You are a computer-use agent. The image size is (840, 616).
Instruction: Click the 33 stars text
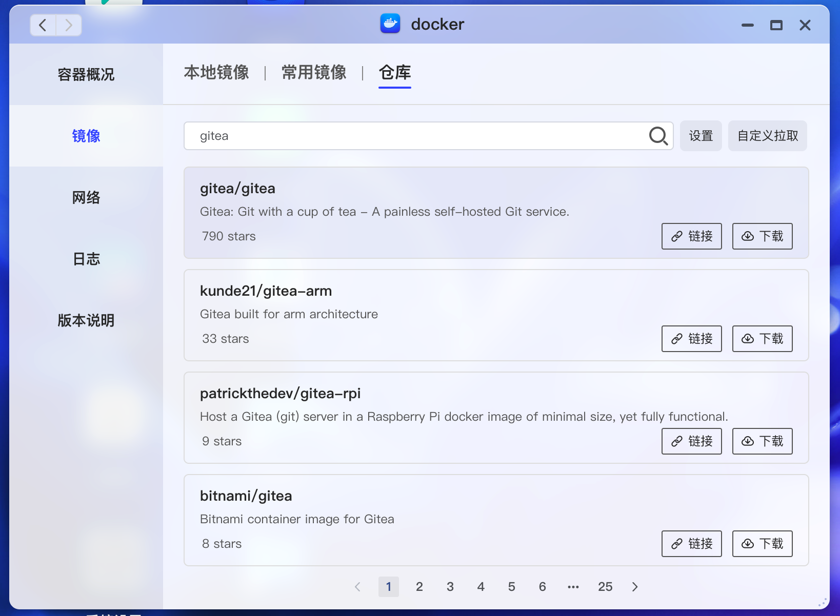click(225, 339)
